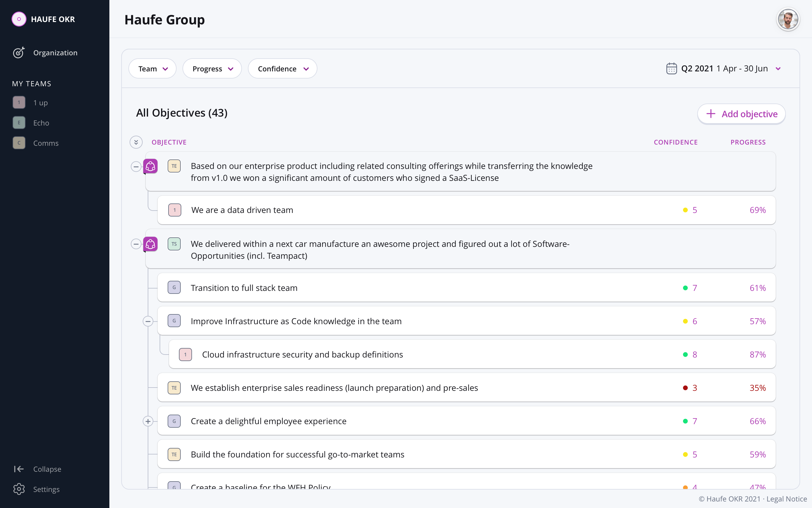Viewport: 812px width, 508px height.
Task: Click the TE badge on enterprise sales readiness row
Action: pos(174,388)
